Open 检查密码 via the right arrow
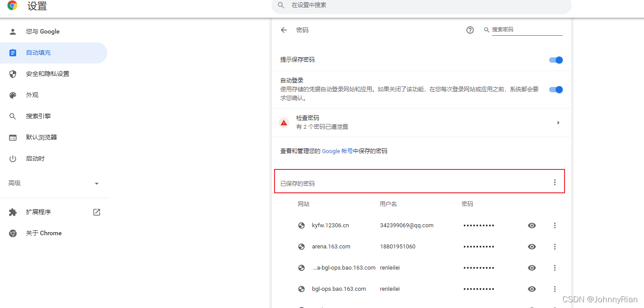The image size is (644, 308). [x=558, y=123]
